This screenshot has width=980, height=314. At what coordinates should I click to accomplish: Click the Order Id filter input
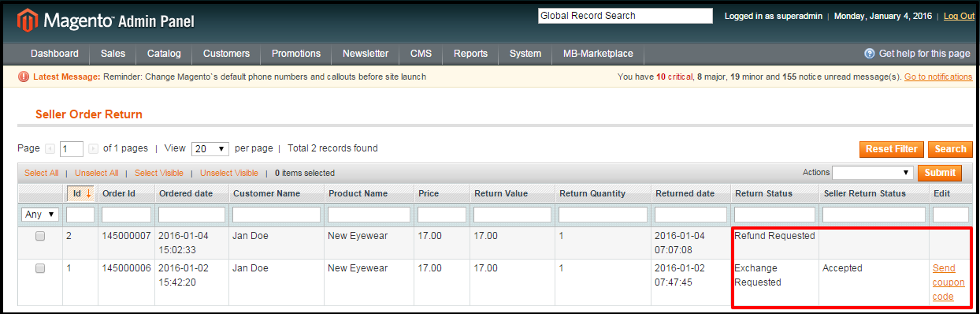(x=126, y=215)
